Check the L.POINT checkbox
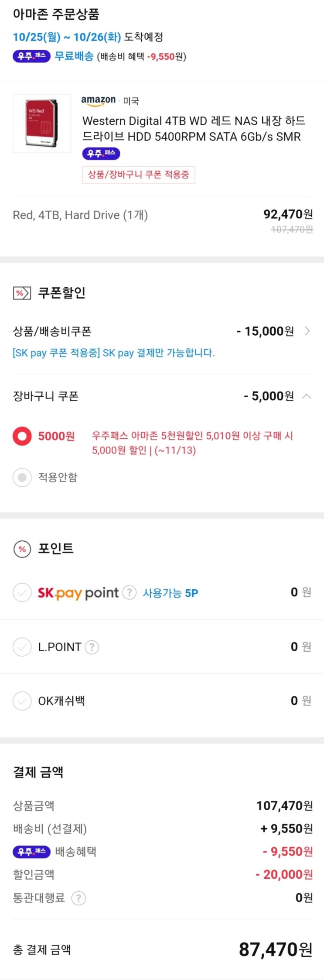This screenshot has height=980, width=324. [22, 647]
